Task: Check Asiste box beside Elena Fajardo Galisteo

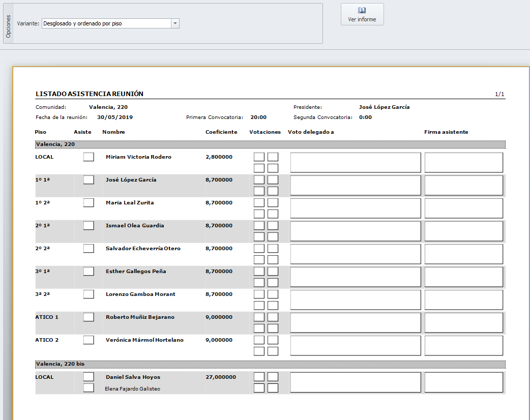Action: pos(89,388)
